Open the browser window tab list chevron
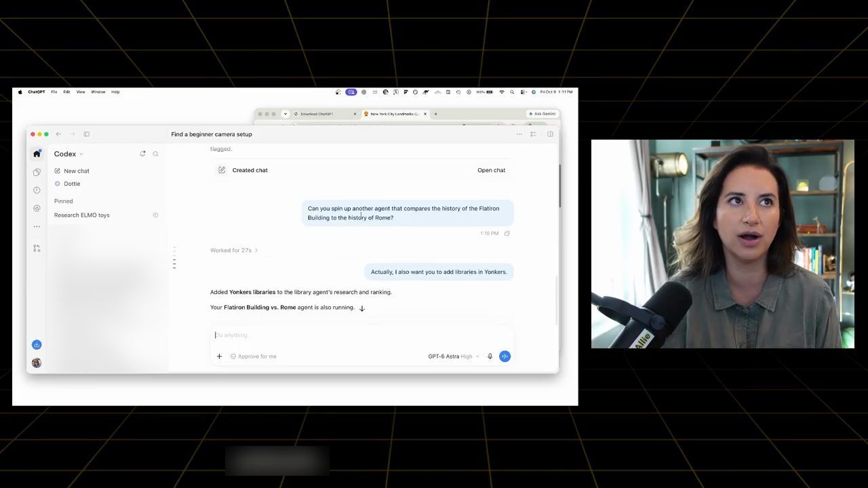868x488 pixels. point(285,114)
